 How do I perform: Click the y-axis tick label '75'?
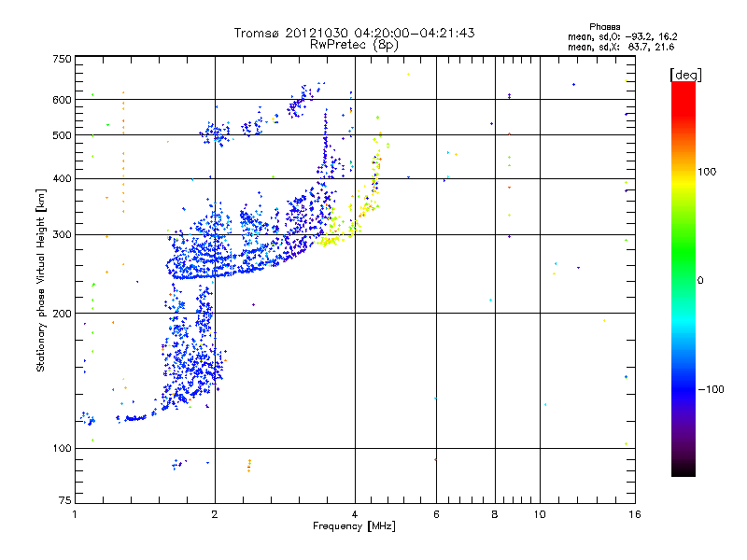click(x=65, y=500)
